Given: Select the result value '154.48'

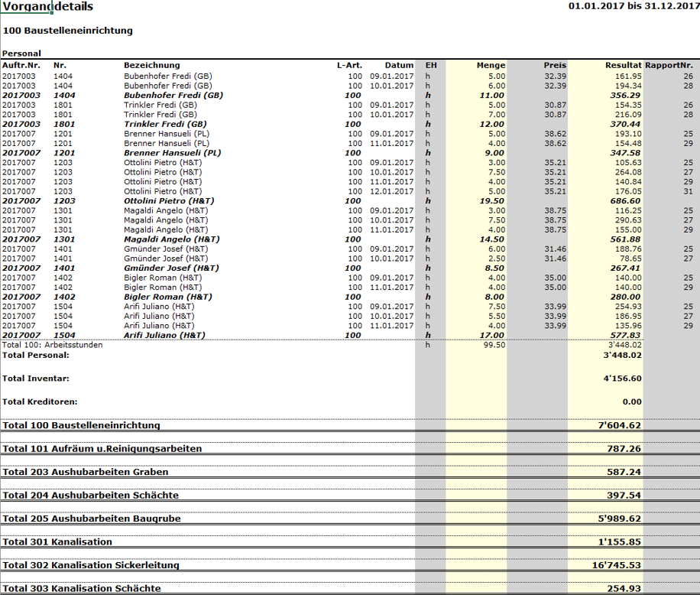Looking at the screenshot, I should pos(628,143).
